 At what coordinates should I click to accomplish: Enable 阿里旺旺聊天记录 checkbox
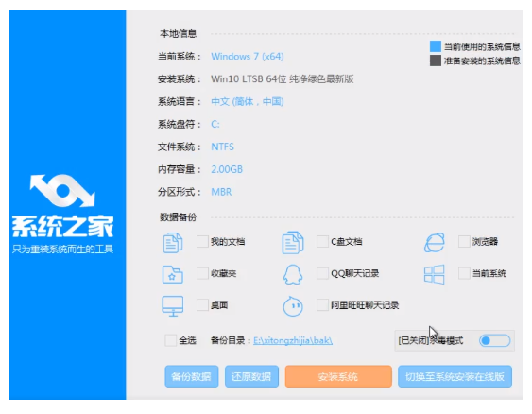click(x=322, y=304)
